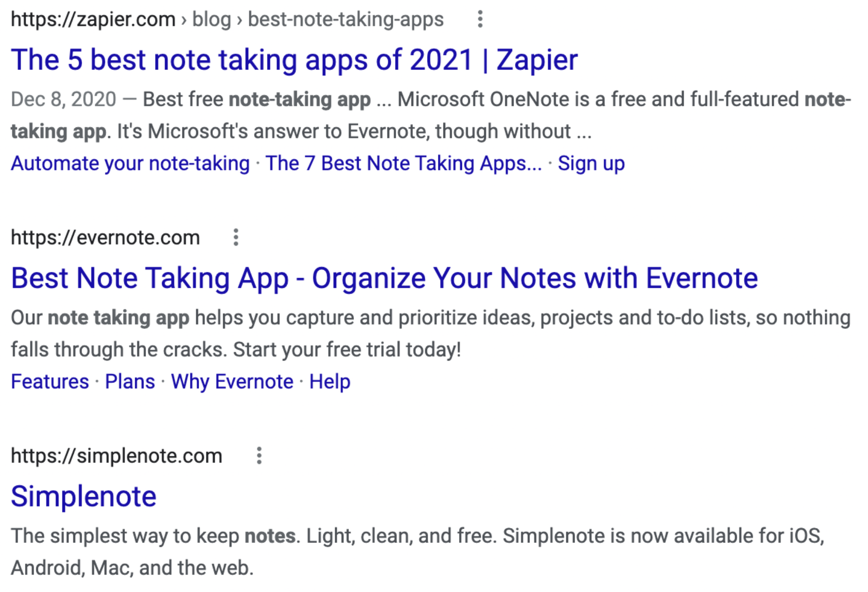Click the Evernote snippet about capturing ideas
Screen dimensions: 868x592
click(431, 333)
